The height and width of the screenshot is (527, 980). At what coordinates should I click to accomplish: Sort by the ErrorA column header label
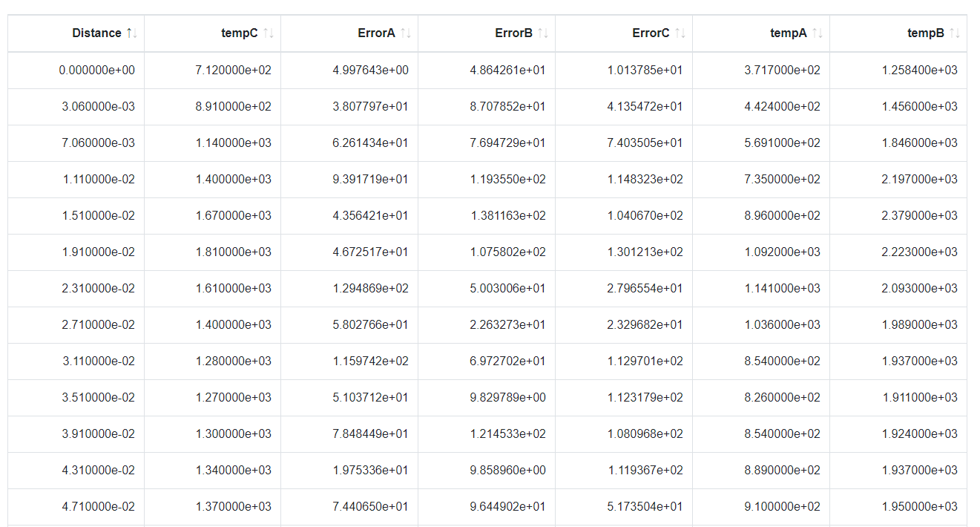(x=376, y=33)
